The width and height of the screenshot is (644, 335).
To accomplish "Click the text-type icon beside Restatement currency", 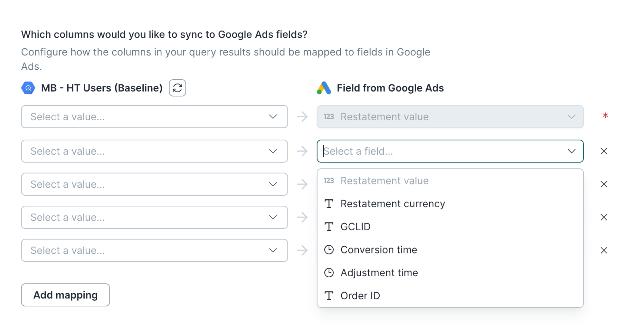I will click(x=329, y=204).
